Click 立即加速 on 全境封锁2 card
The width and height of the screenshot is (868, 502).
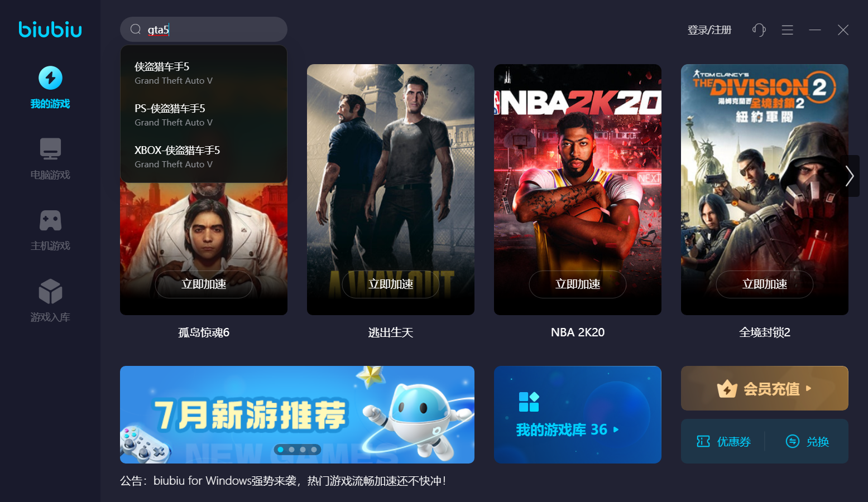765,284
